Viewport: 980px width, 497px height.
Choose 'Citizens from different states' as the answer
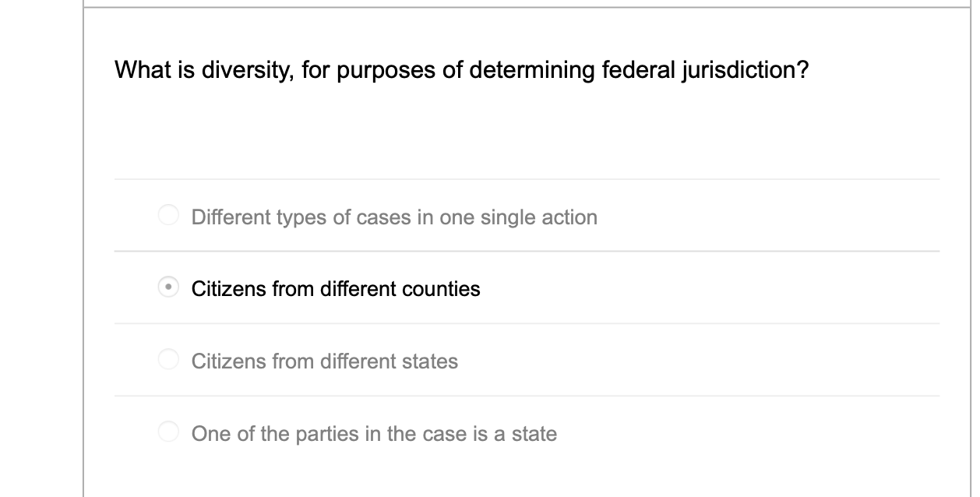(168, 359)
